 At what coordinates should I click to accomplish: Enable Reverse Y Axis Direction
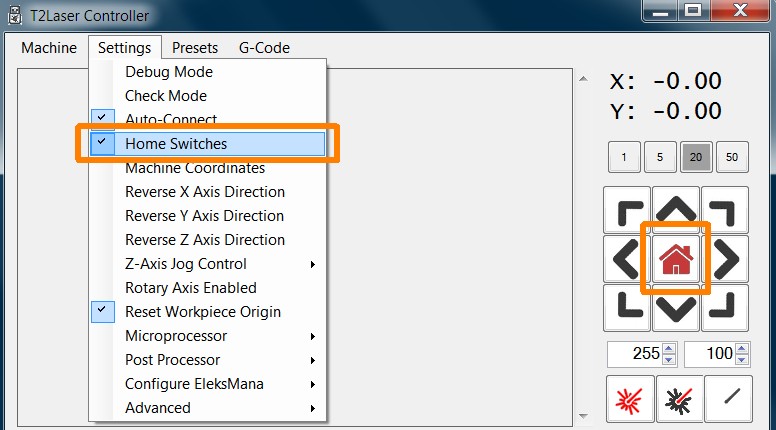click(x=207, y=216)
